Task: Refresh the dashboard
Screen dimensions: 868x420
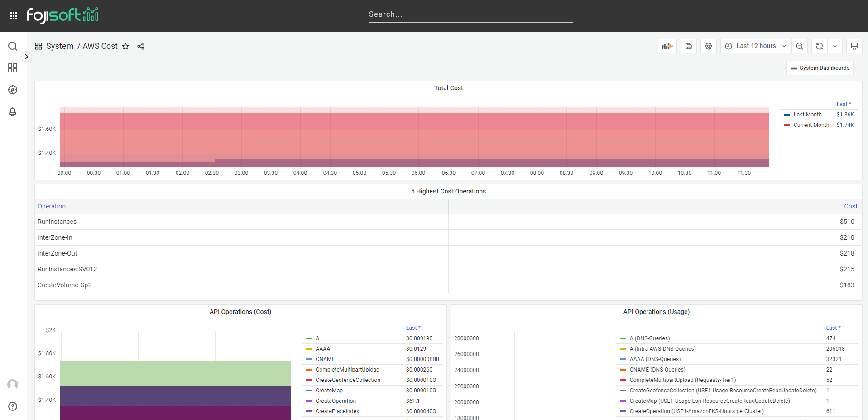Action: [x=819, y=46]
